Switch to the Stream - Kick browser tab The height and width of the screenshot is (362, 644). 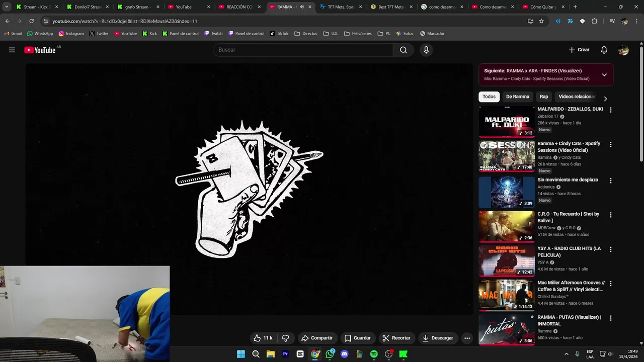point(37,7)
